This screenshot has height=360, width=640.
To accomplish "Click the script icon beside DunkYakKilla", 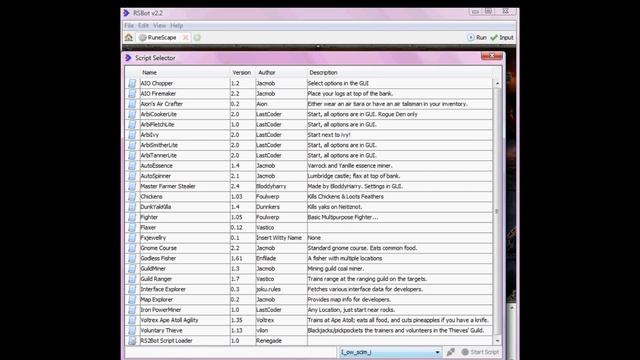I will (x=132, y=207).
